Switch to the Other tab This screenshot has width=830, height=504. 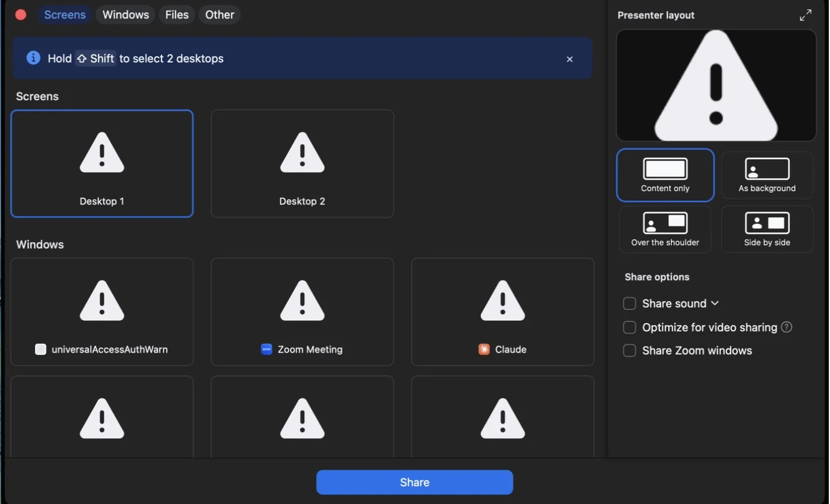[x=220, y=15]
